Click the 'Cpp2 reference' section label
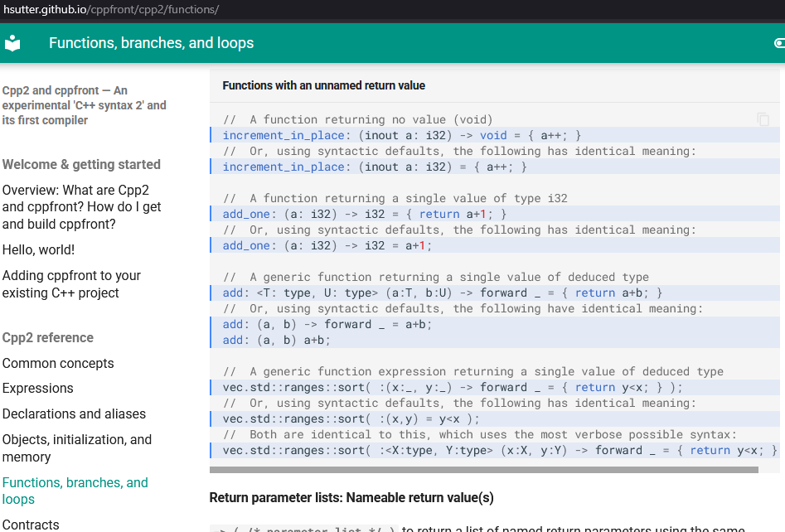The image size is (785, 532). 47,338
